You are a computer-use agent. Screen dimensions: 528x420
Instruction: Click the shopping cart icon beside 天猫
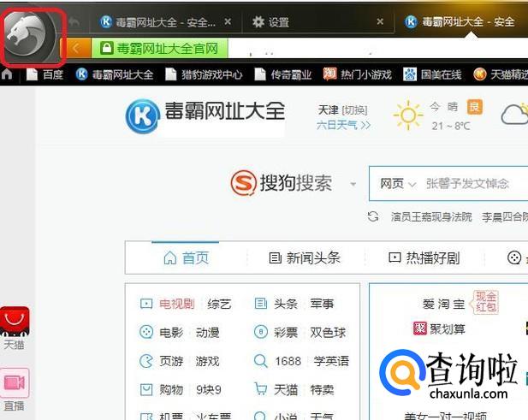click(x=261, y=389)
